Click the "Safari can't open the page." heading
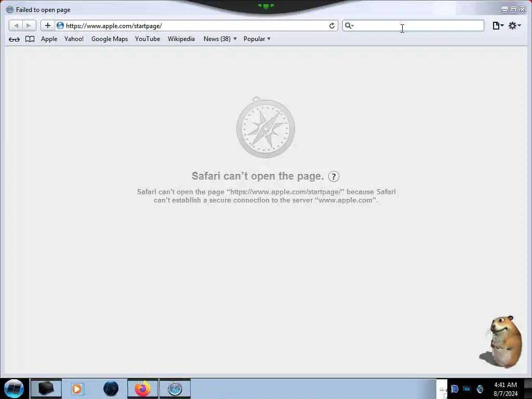Viewport: 532px width, 399px height. (258, 176)
